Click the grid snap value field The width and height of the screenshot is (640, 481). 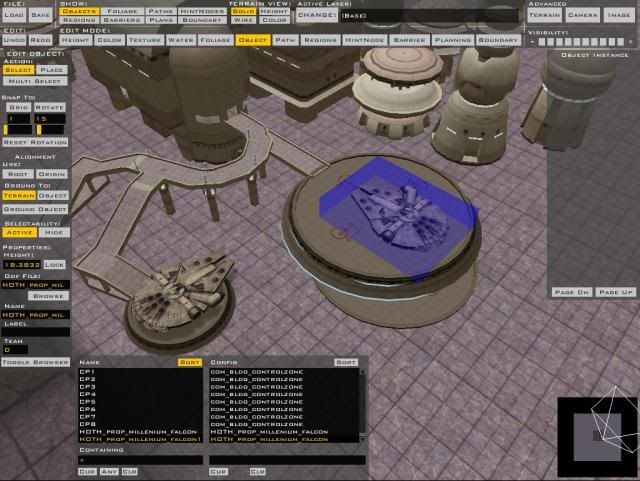19,119
